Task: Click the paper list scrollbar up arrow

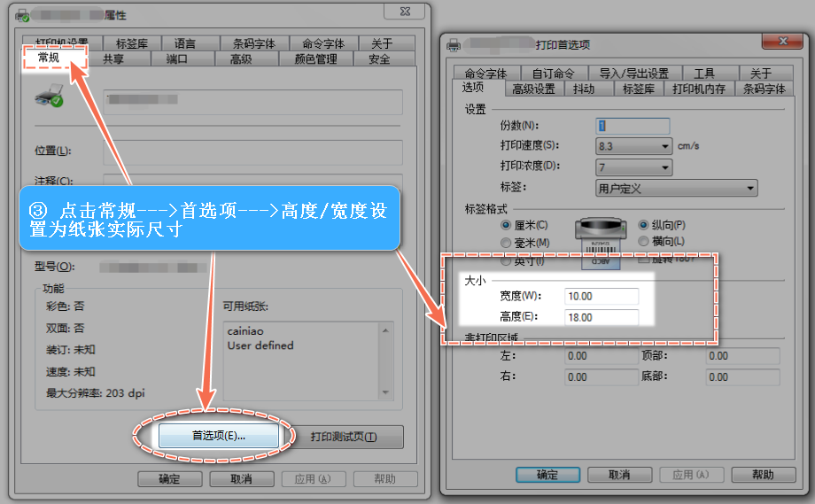Action: click(385, 330)
